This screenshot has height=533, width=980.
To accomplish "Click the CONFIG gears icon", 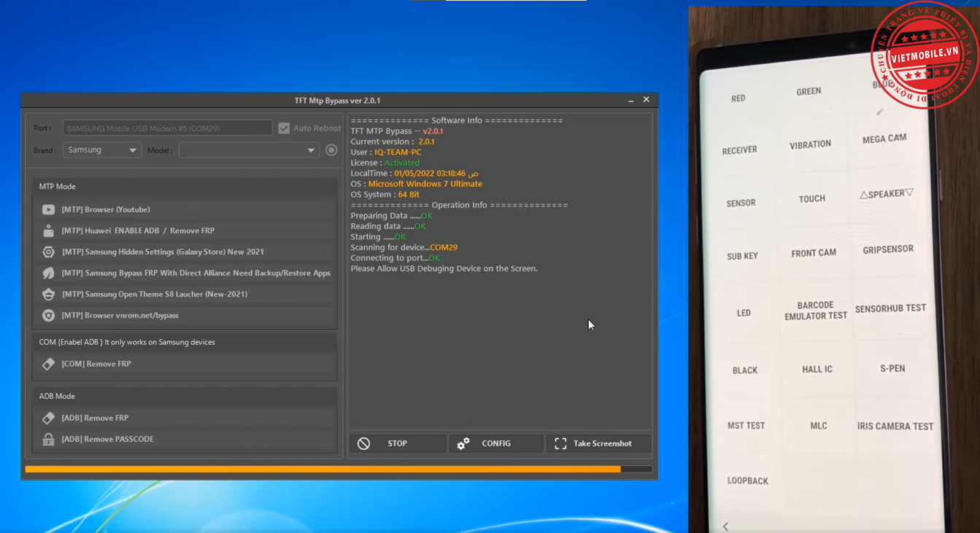I will point(463,443).
